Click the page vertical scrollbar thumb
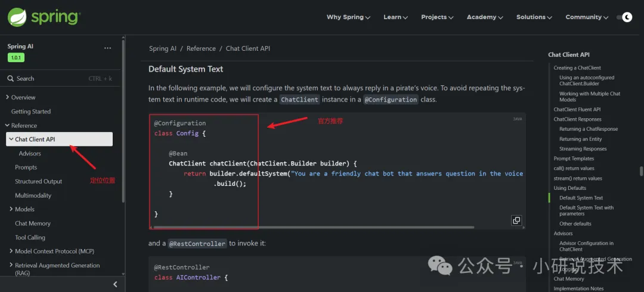 (x=641, y=171)
